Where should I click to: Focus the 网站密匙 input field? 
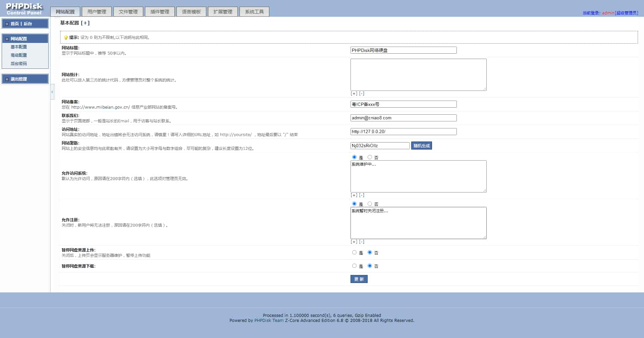tap(380, 146)
